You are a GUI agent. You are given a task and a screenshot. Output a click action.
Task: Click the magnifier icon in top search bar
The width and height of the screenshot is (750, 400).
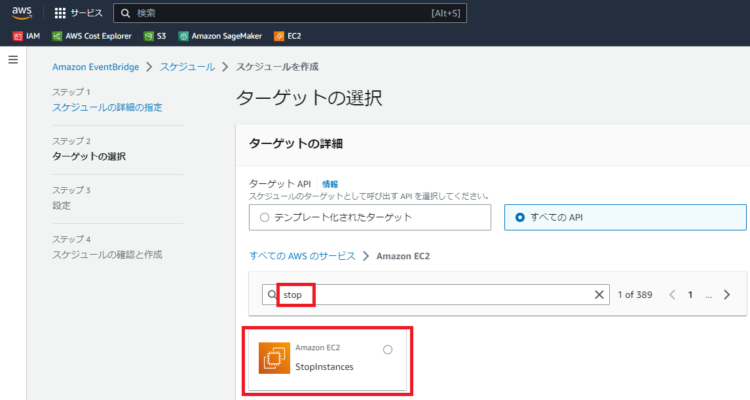[125, 13]
